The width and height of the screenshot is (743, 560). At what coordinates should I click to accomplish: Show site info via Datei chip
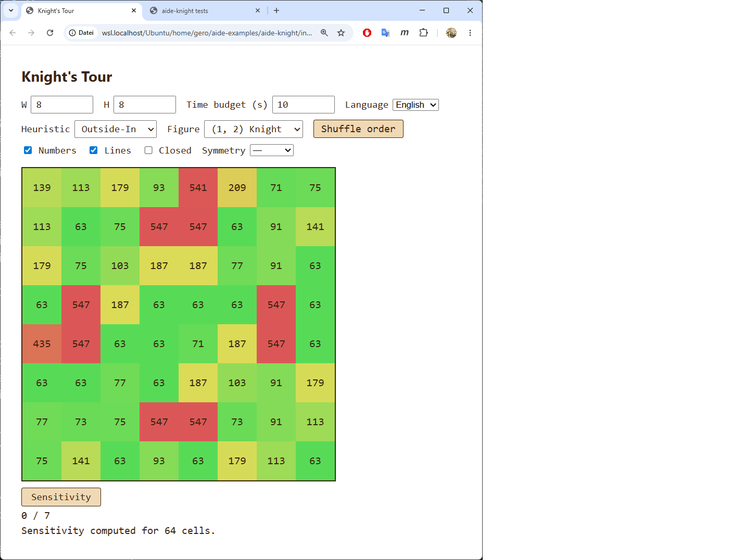click(82, 33)
